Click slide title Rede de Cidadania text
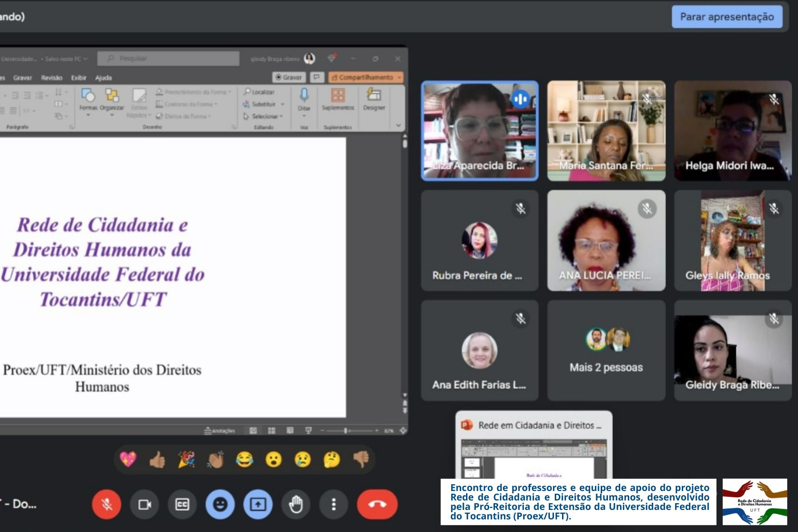Viewport: 798px width, 532px height. [103, 262]
